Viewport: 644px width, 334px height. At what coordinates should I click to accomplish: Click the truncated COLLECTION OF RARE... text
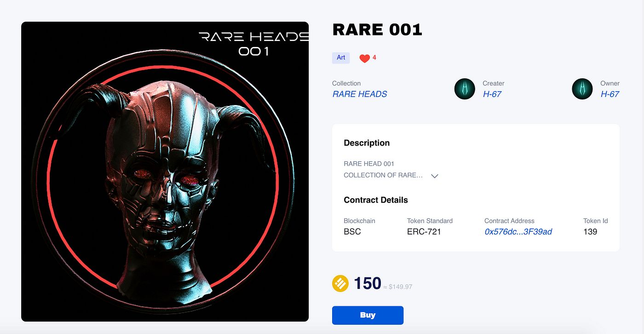pos(383,175)
